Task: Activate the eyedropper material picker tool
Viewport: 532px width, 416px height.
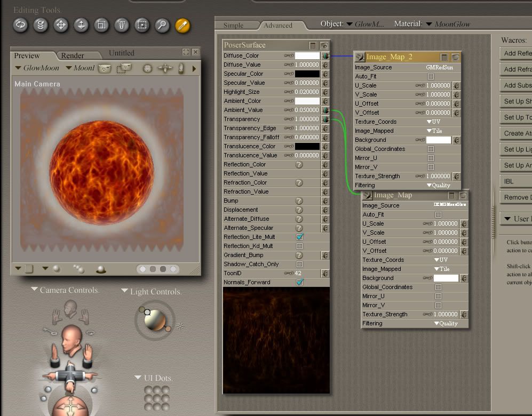Action: click(x=182, y=25)
